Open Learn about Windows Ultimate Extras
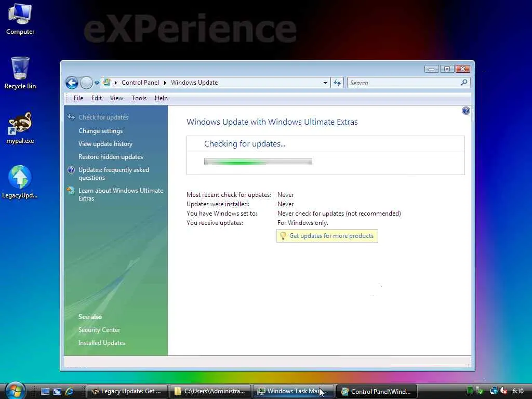The height and width of the screenshot is (399, 532). 121,194
